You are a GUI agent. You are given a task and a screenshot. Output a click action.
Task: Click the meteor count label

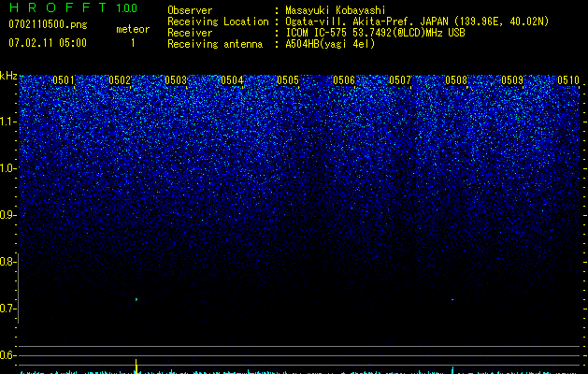coord(133,29)
